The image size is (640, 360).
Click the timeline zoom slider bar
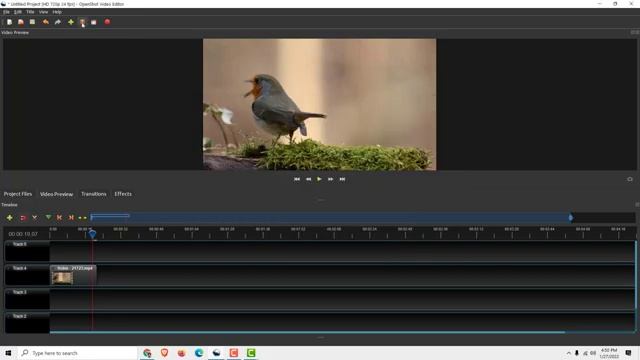click(330, 218)
